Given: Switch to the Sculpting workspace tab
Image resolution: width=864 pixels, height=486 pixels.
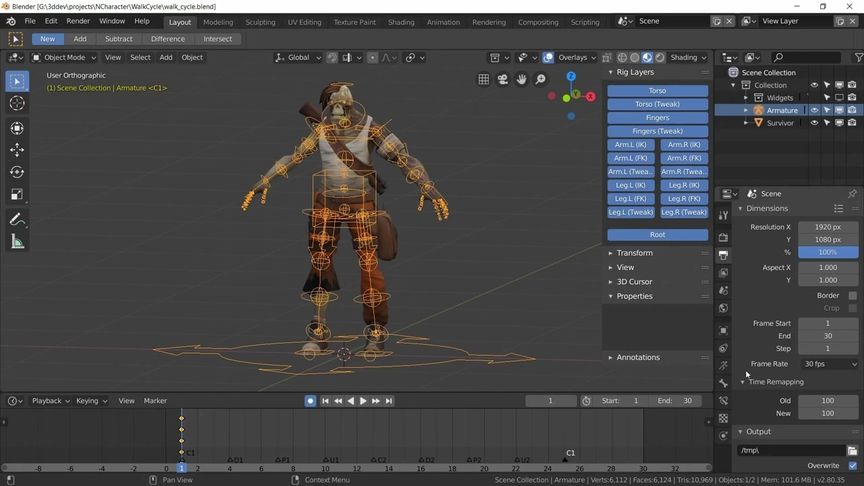Looking at the screenshot, I should click(x=260, y=22).
